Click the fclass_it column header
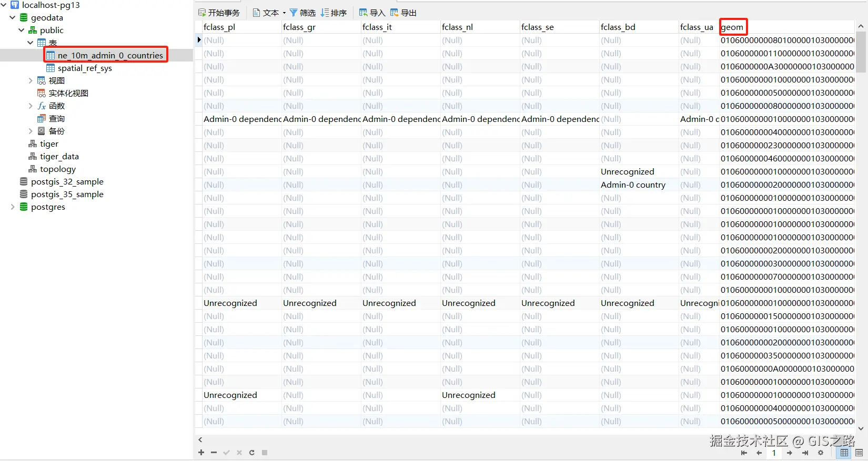The width and height of the screenshot is (868, 461). [400, 27]
